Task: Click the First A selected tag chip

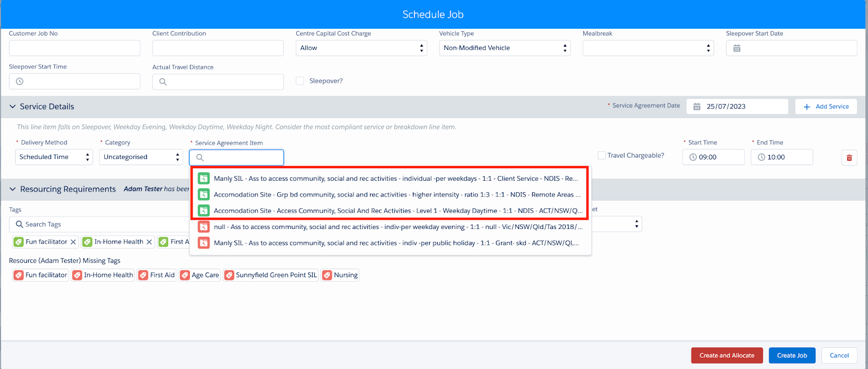Action: (174, 242)
